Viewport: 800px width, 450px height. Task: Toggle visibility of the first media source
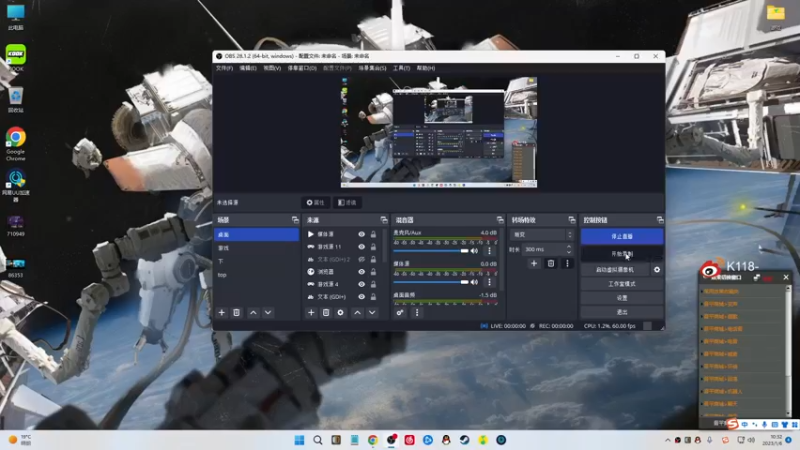pyautogui.click(x=361, y=234)
